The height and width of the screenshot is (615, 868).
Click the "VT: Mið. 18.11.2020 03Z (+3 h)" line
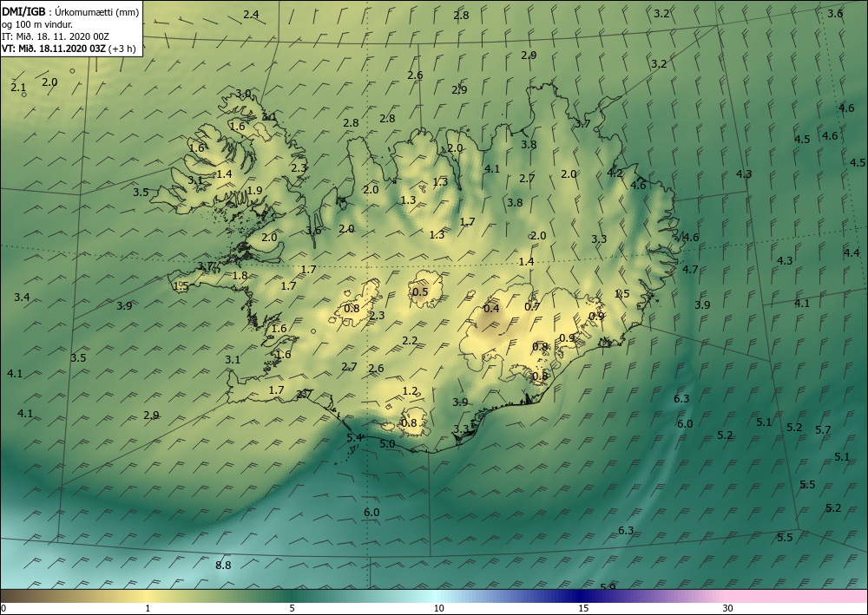69,48
